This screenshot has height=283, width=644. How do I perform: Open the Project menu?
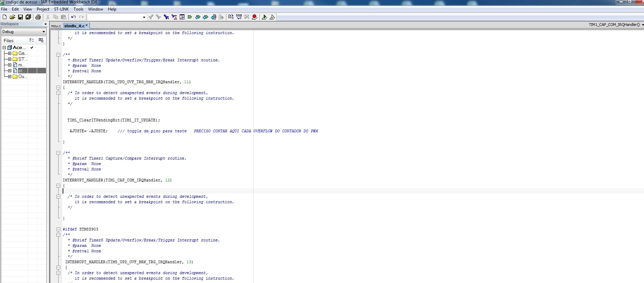point(43,9)
